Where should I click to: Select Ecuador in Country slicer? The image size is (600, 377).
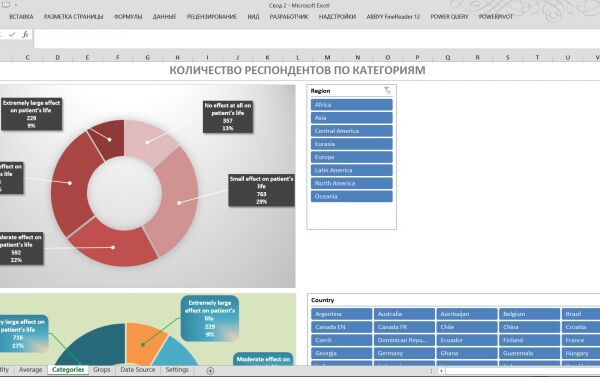point(467,340)
